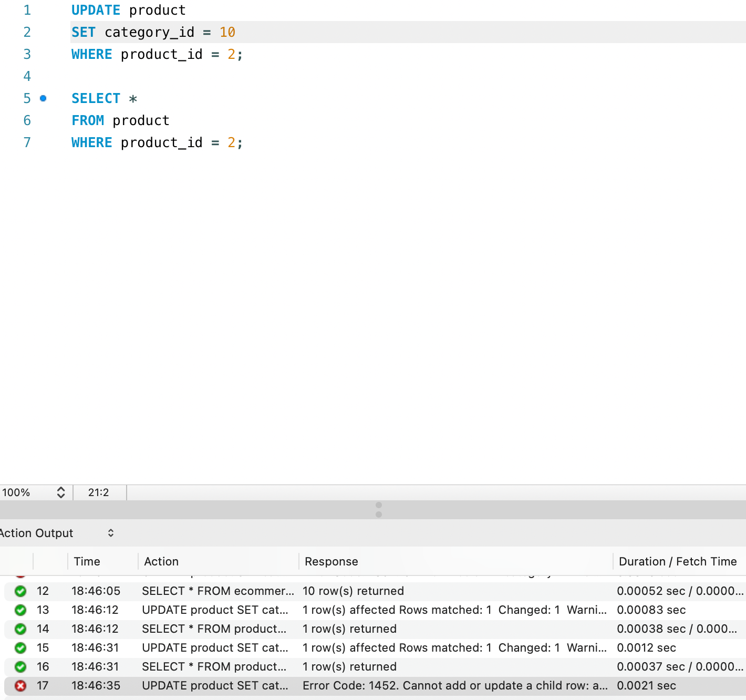Select the 10 row(s) returned log entry
This screenshot has width=746, height=700.
[375, 591]
